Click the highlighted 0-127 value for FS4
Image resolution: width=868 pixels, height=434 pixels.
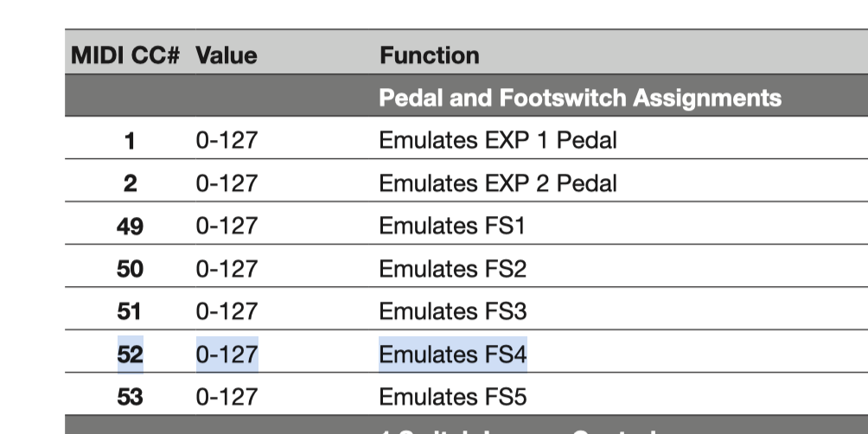tap(227, 354)
